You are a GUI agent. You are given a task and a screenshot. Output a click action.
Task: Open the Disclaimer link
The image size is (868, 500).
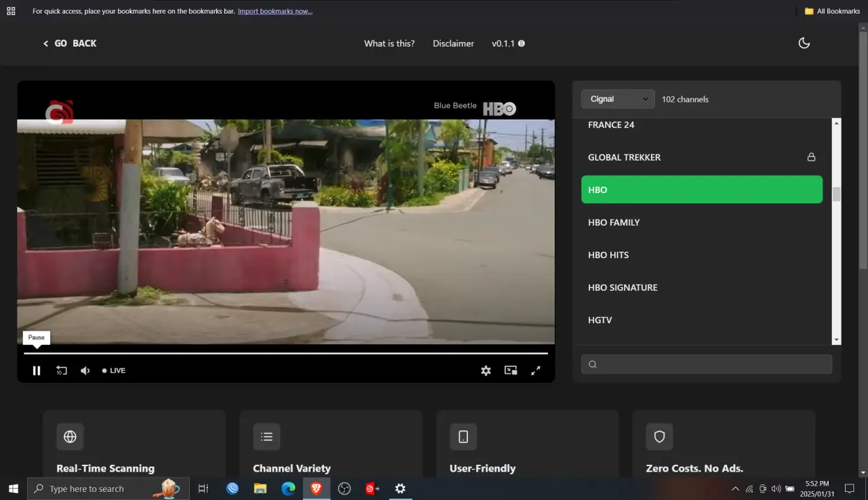click(x=454, y=43)
